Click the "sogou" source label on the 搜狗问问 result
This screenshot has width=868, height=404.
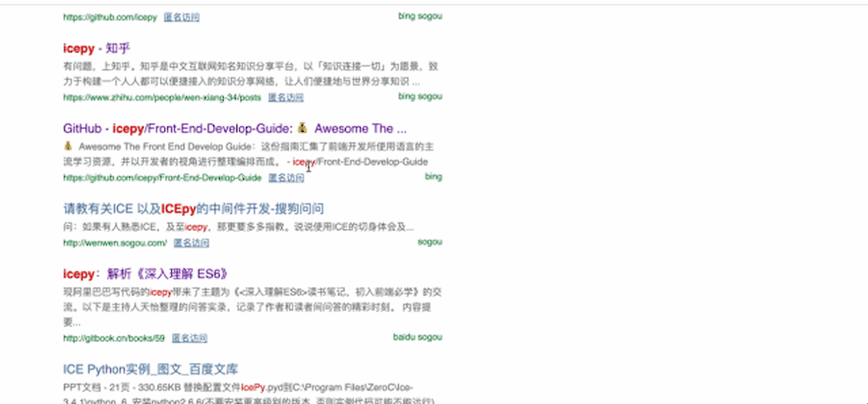pyautogui.click(x=429, y=242)
